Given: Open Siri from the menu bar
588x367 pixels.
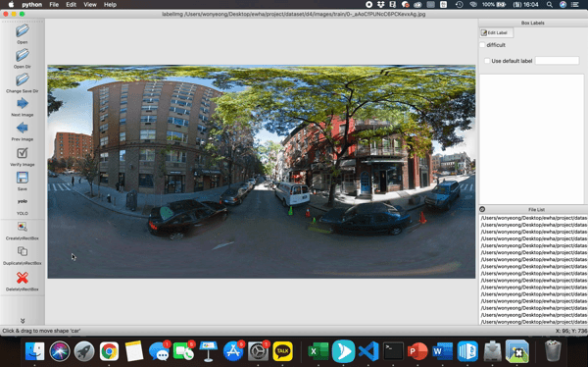Looking at the screenshot, I should pos(563,5).
